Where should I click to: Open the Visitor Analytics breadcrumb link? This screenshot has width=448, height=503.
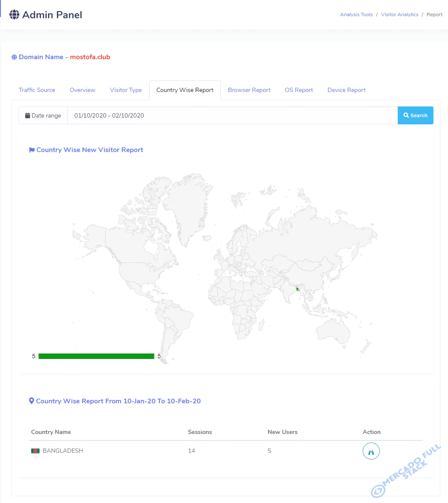[399, 14]
